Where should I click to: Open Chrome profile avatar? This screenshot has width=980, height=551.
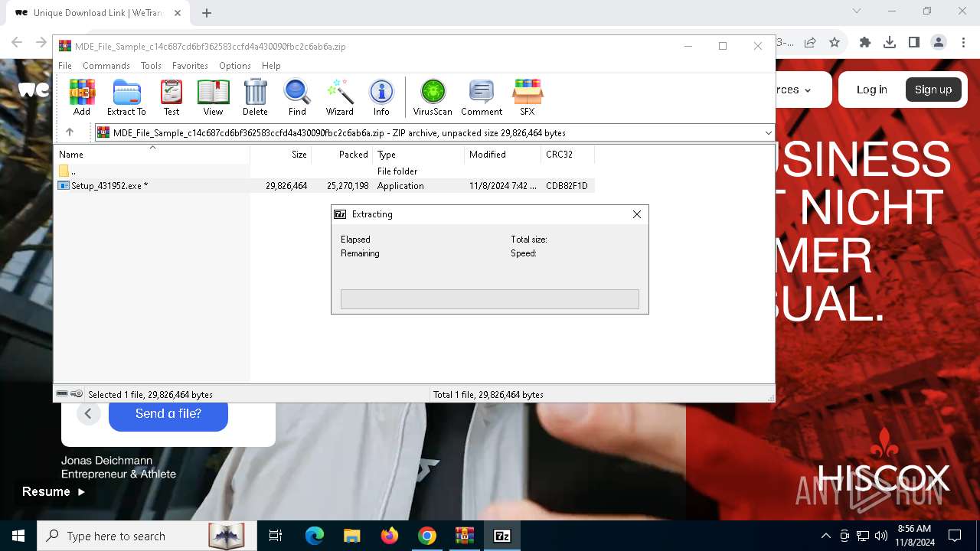(x=939, y=43)
